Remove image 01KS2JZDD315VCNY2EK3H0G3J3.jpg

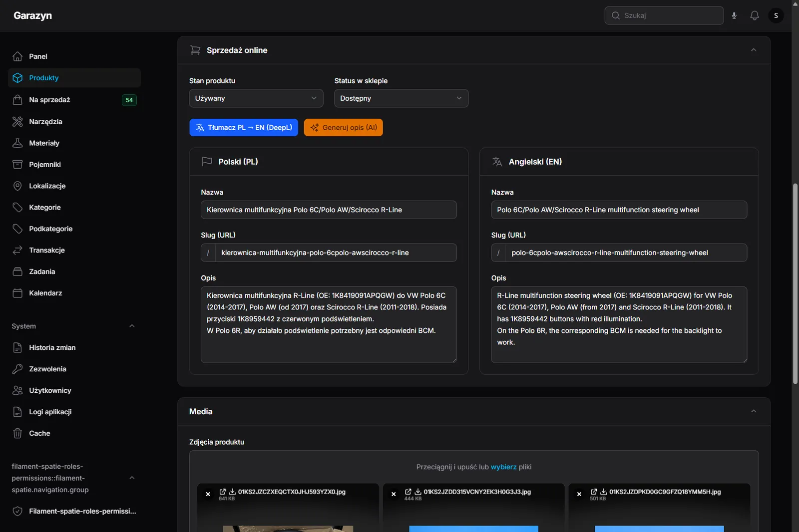(x=394, y=494)
